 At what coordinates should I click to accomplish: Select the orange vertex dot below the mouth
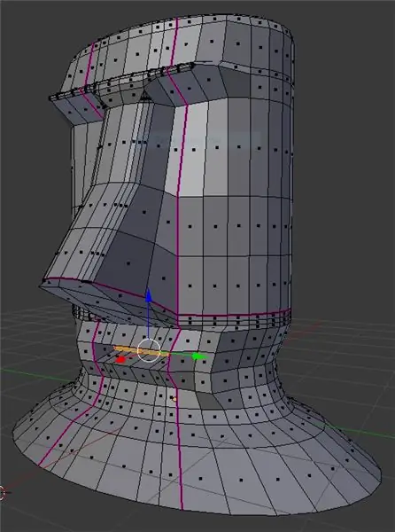[x=174, y=399]
